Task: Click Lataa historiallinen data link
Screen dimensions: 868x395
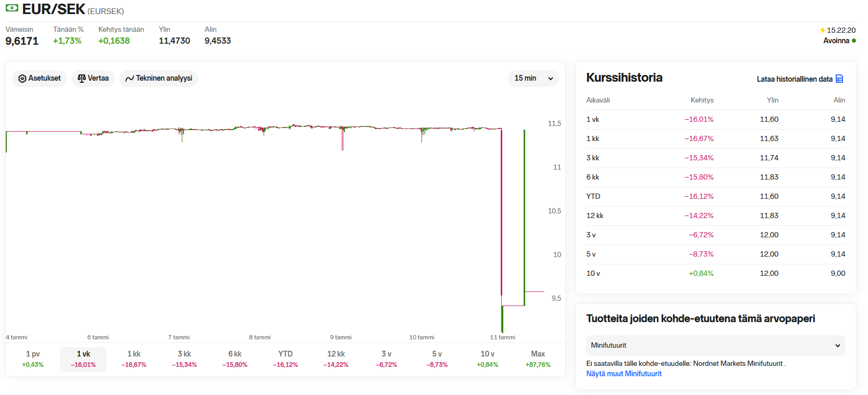Action: click(794, 79)
